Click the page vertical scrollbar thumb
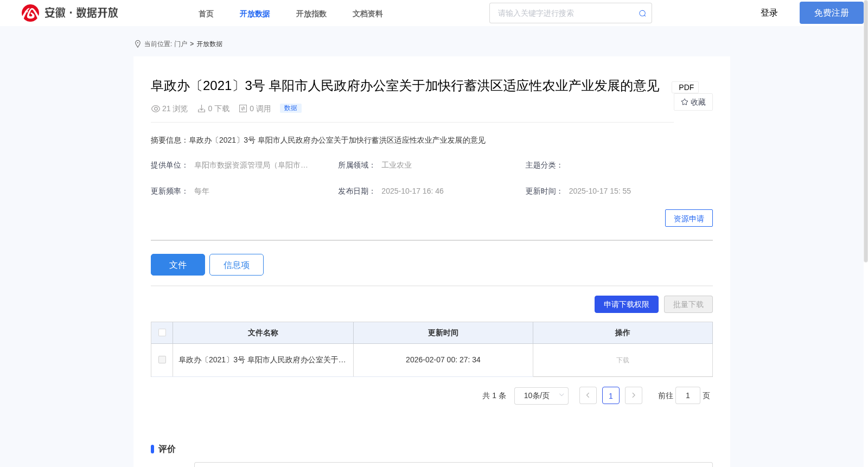 (866, 131)
